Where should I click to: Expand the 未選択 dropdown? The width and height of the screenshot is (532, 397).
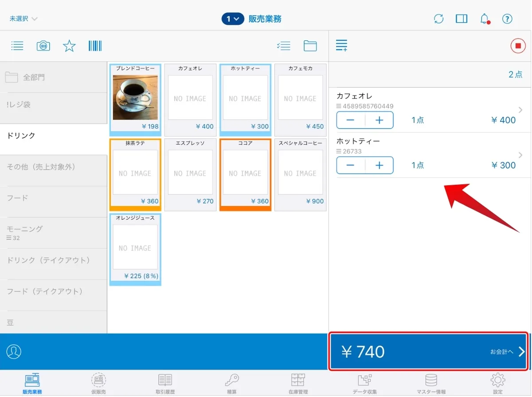23,19
